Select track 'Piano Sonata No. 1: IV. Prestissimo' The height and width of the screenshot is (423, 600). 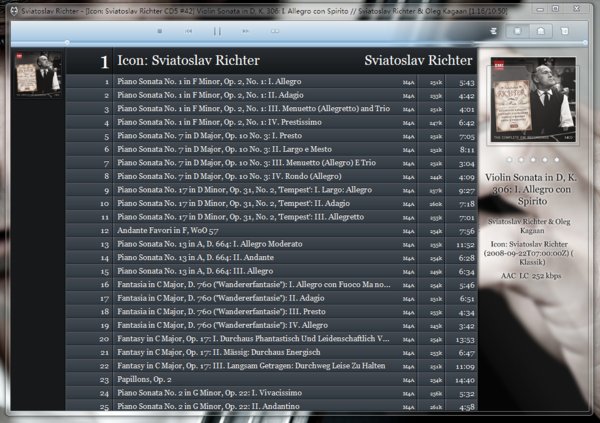271,122
